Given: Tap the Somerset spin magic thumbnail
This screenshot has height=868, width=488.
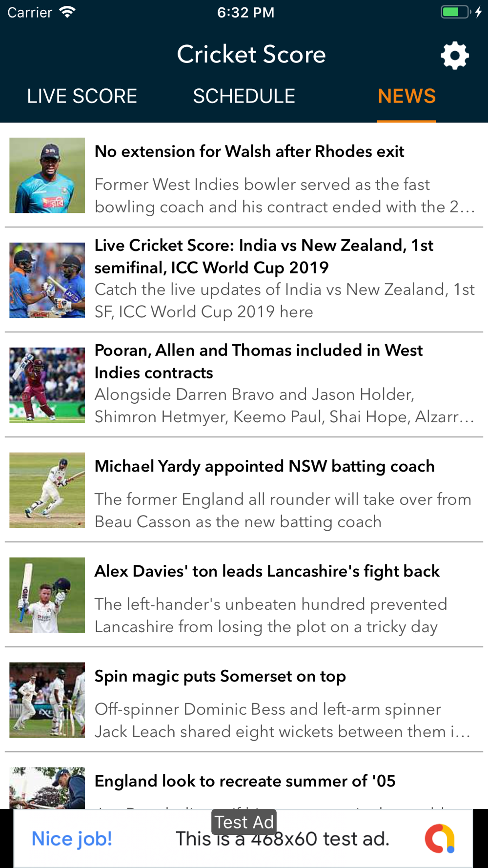Looking at the screenshot, I should [x=47, y=700].
